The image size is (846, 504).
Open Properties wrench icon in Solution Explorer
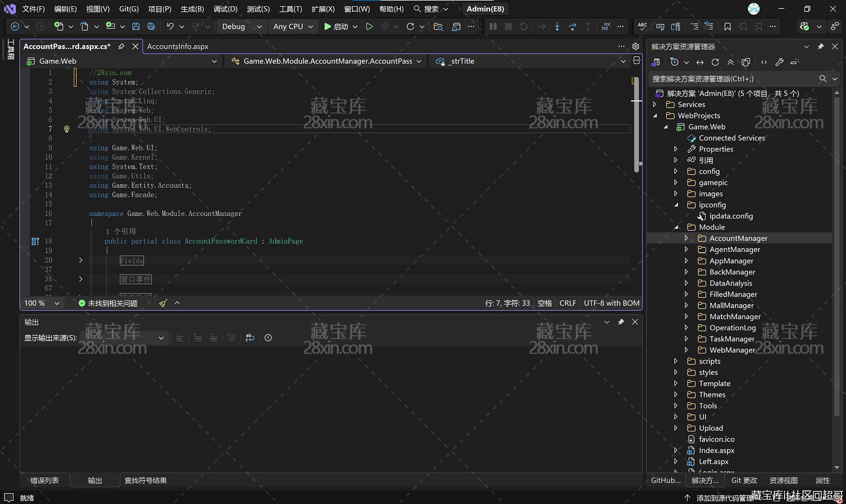[779, 62]
